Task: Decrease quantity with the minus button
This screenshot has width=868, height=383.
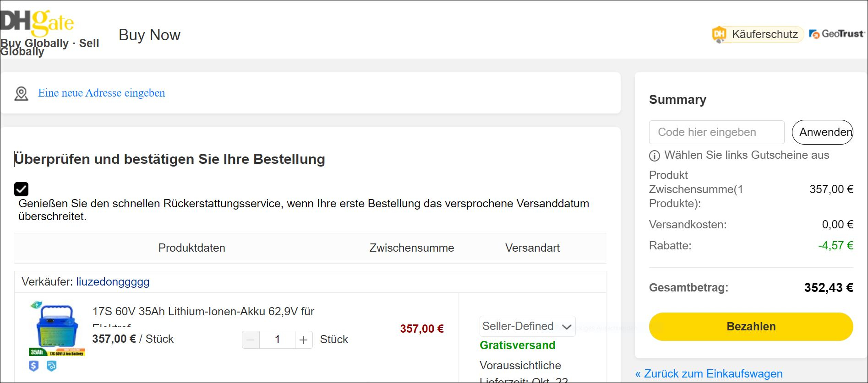Action: pos(251,340)
